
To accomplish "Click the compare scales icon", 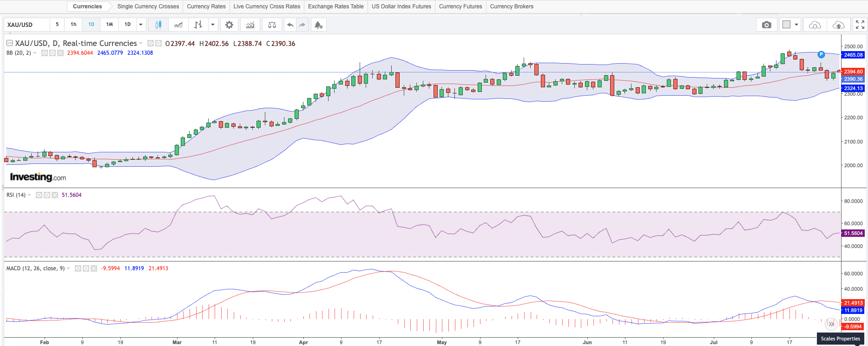I will click(272, 25).
